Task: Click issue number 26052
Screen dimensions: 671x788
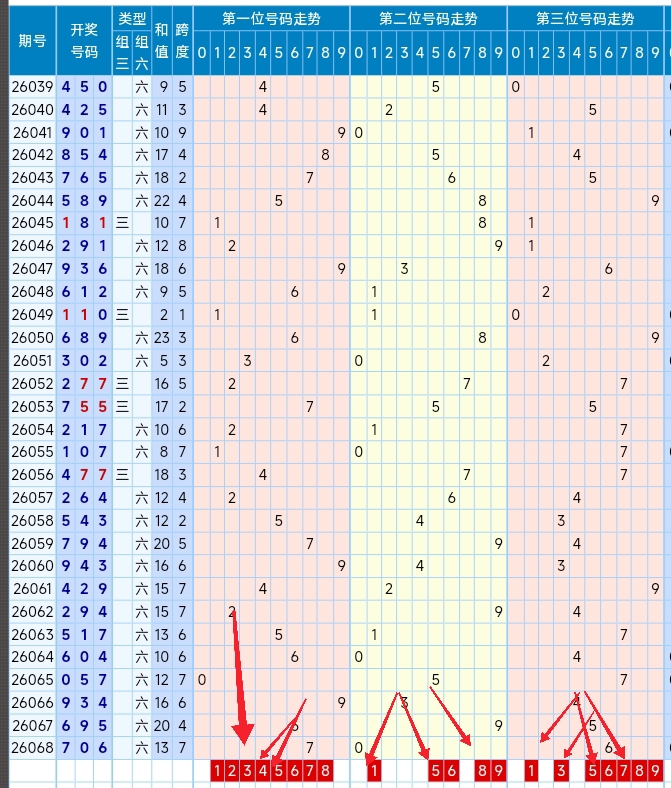Action: pos(33,384)
